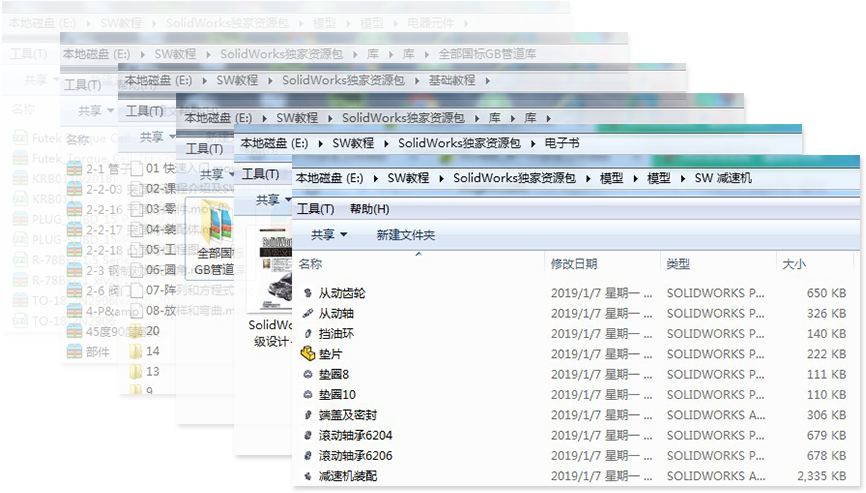The image size is (866, 493).
Task: Select the 减速机装配 assembly file icon
Action: click(307, 475)
